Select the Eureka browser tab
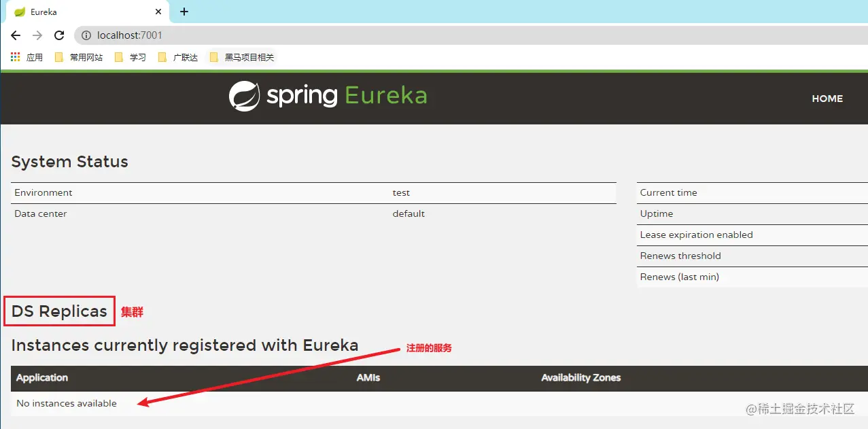 click(x=88, y=12)
